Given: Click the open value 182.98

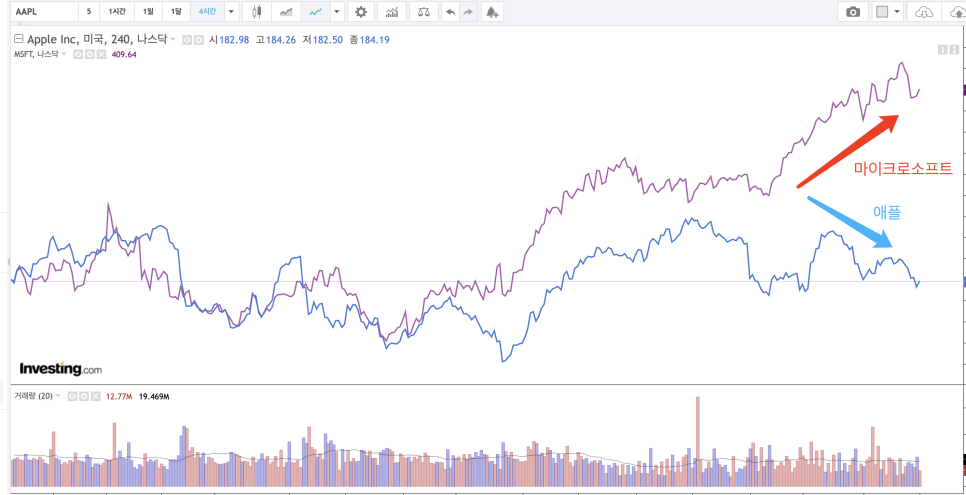Looking at the screenshot, I should pyautogui.click(x=234, y=40).
